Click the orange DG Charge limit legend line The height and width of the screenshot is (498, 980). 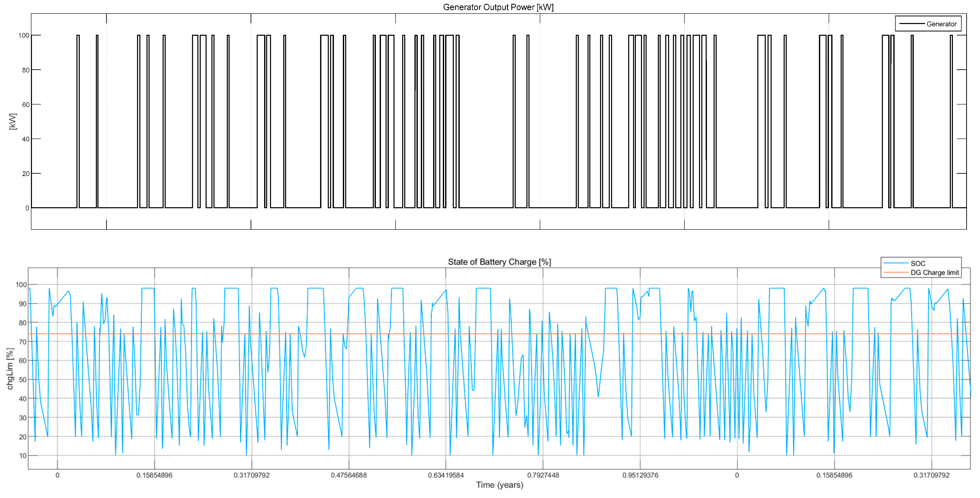tap(896, 273)
